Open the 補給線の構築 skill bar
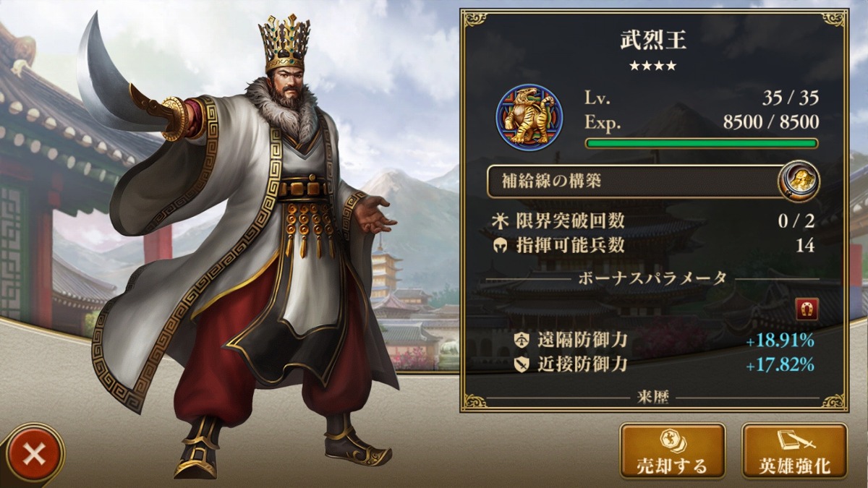Image resolution: width=868 pixels, height=488 pixels. click(x=639, y=181)
